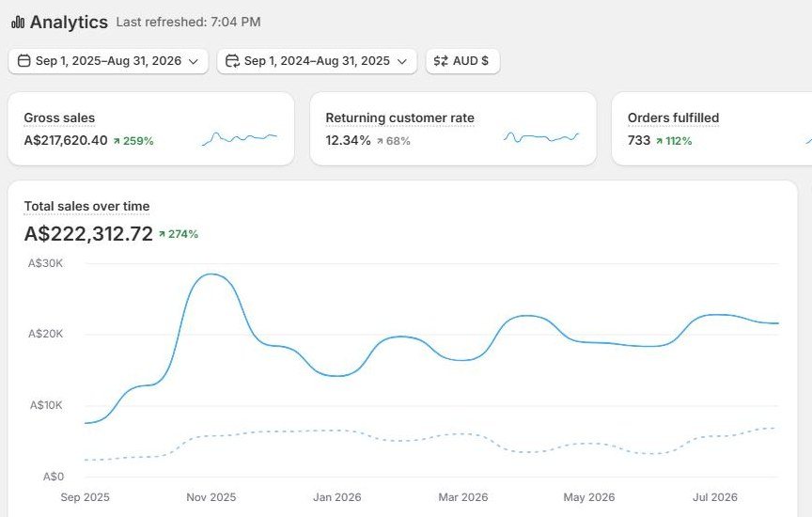Click the Last refreshed: 7:04 PM text
The width and height of the screenshot is (812, 517).
click(189, 23)
